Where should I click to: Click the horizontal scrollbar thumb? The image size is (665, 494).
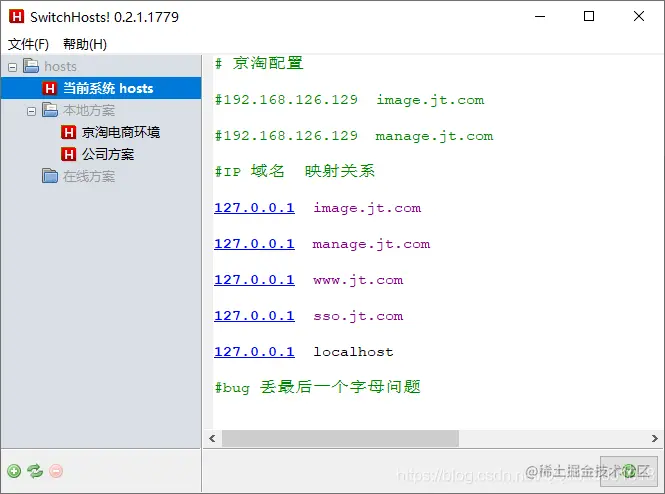tap(340, 438)
